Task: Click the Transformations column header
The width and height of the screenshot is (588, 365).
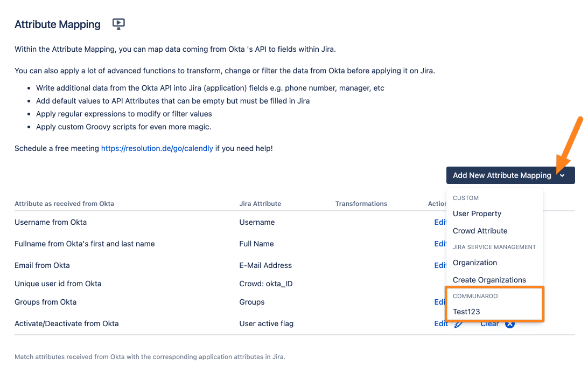Action: pyautogui.click(x=361, y=204)
